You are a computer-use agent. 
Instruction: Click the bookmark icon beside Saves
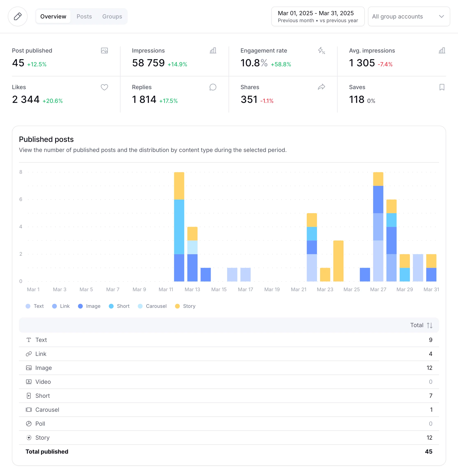(442, 87)
